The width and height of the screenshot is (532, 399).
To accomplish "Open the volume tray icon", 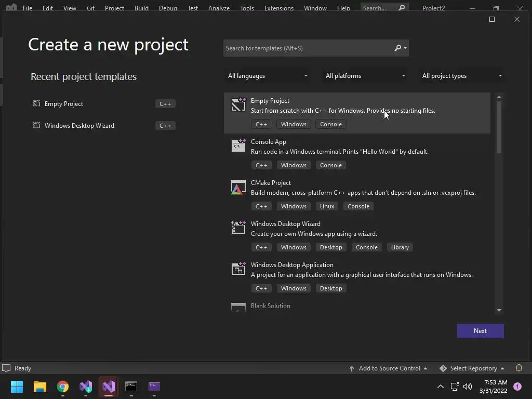I will tap(468, 387).
